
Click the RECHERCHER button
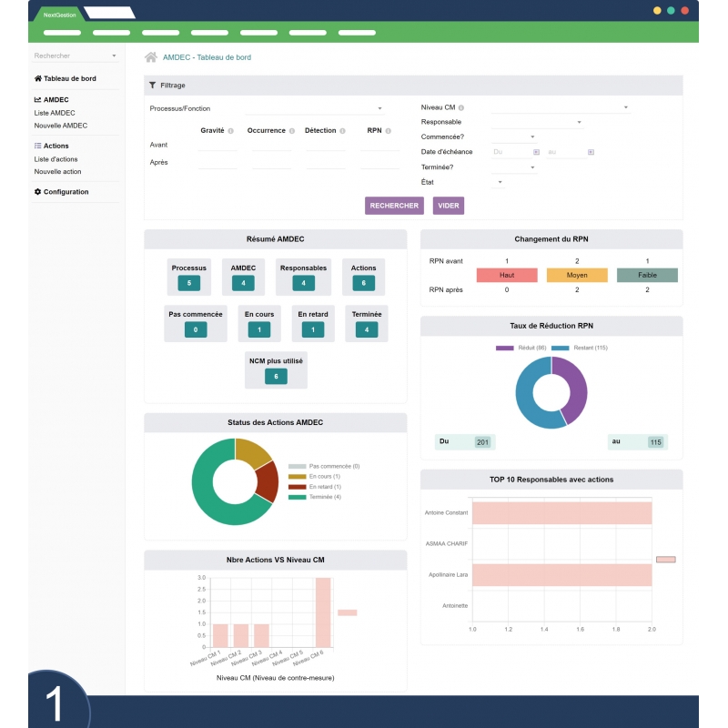pos(394,206)
